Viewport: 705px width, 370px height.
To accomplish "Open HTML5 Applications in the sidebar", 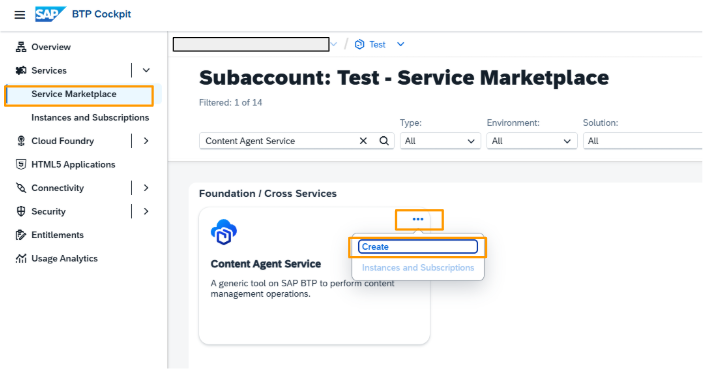I will tap(73, 165).
